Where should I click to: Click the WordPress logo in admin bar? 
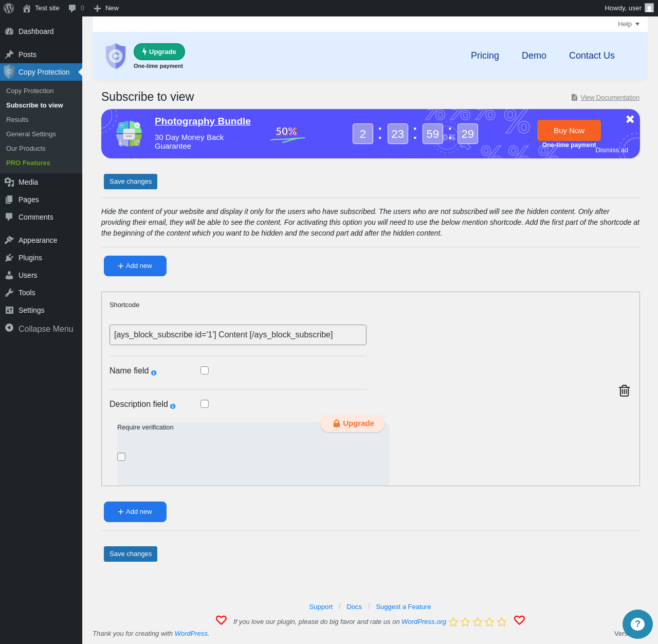point(9,8)
